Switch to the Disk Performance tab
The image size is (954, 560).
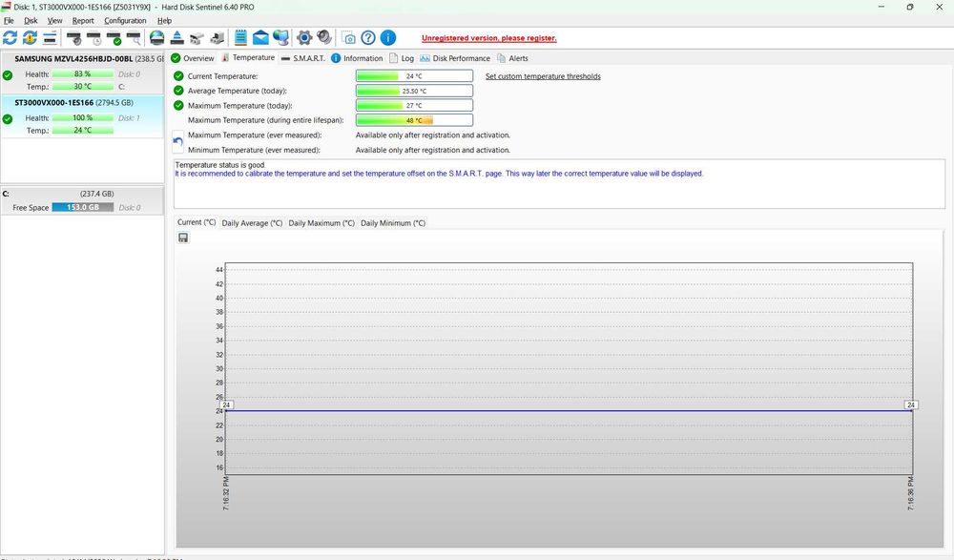pyautogui.click(x=454, y=58)
